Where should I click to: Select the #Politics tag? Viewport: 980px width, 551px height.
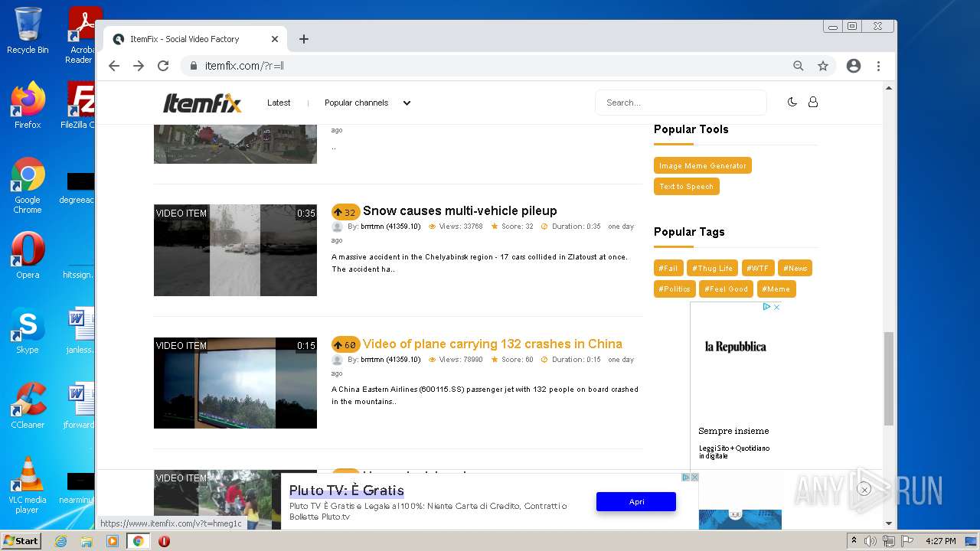pyautogui.click(x=675, y=289)
